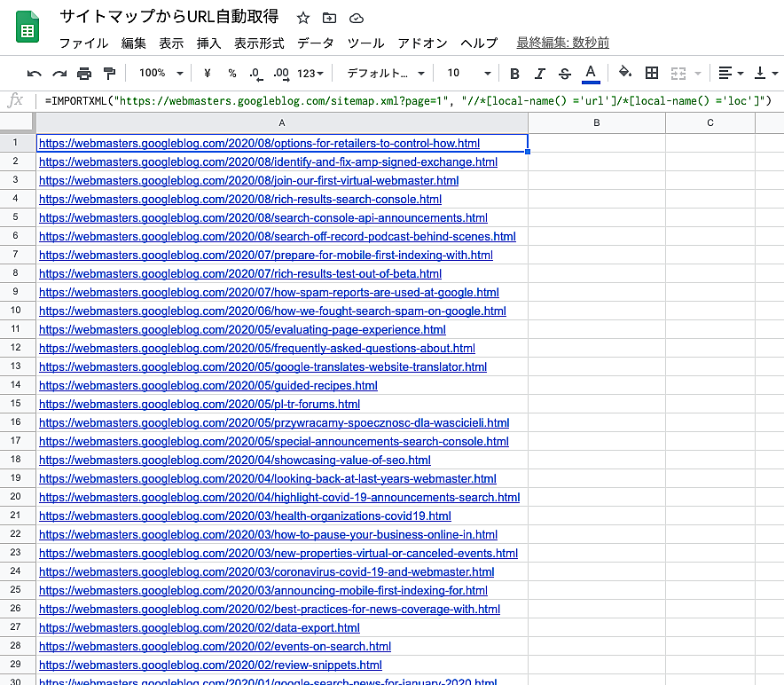Select the column B header
The width and height of the screenshot is (784, 685).
596,122
